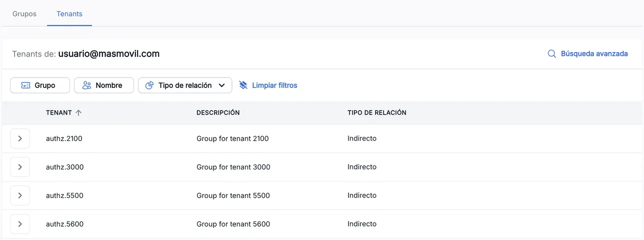Sort by the TENANT column header

[59, 112]
